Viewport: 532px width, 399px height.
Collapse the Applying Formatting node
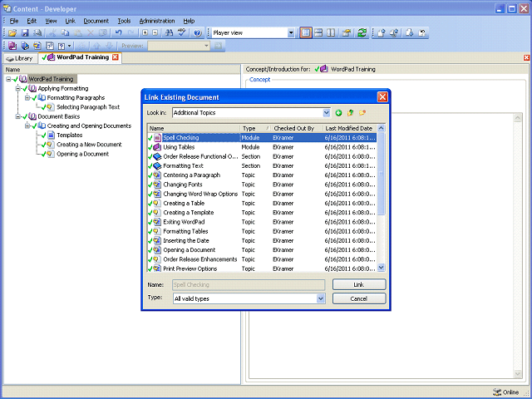18,89
